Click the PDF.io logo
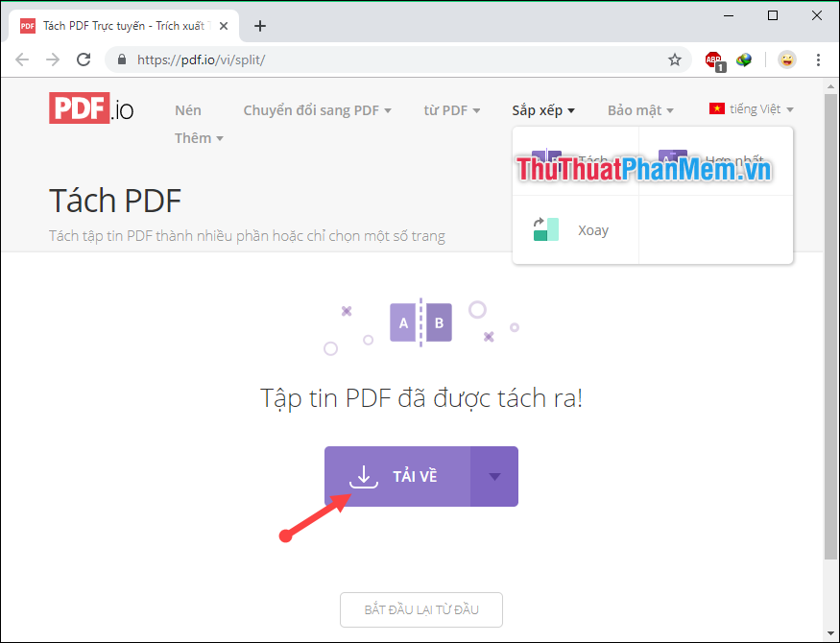Image resolution: width=840 pixels, height=643 pixels. tap(90, 108)
